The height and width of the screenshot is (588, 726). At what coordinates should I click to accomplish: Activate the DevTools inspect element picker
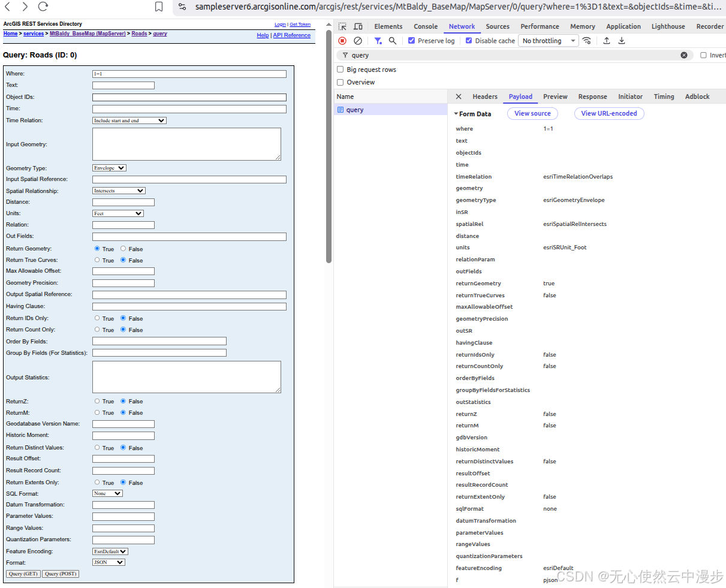(342, 26)
